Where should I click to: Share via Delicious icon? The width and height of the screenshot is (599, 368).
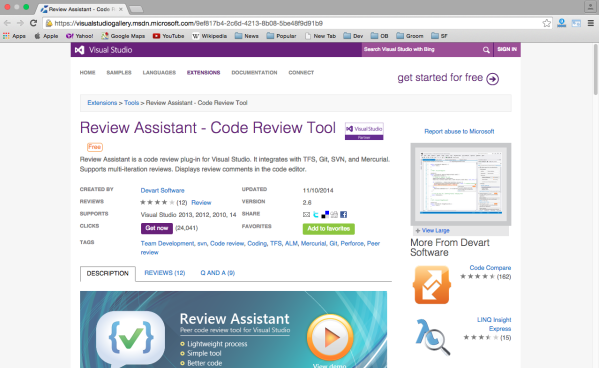click(x=325, y=215)
